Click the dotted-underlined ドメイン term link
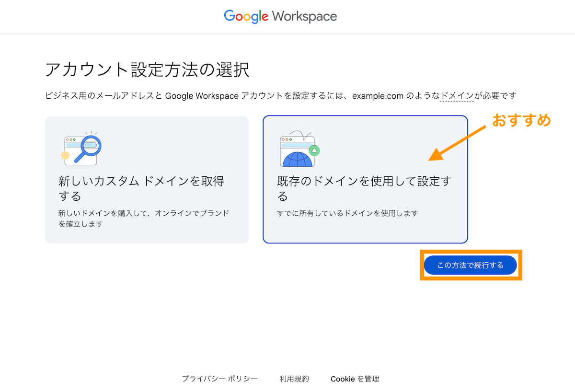The image size is (575, 392). 457,96
